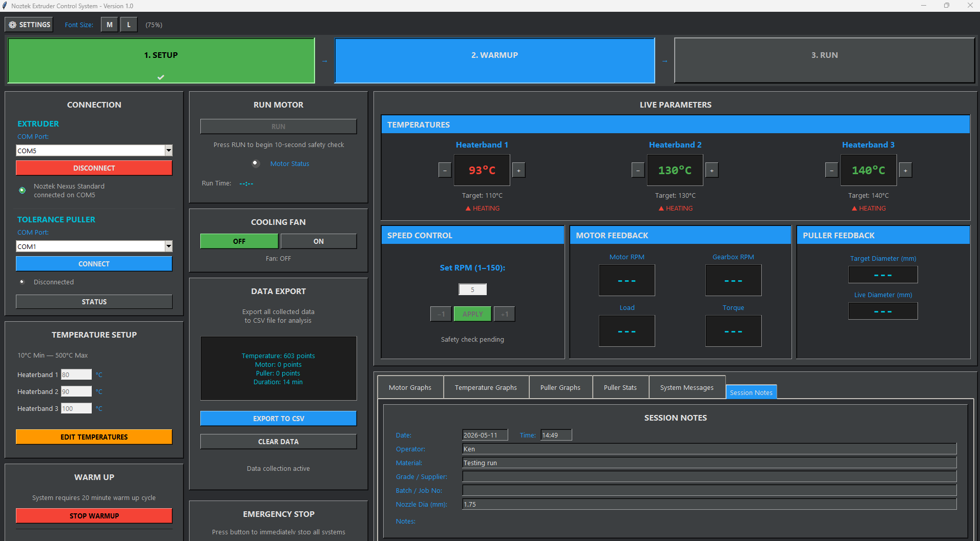Set font size to M
Screen dimensions: 980x541
(109, 25)
